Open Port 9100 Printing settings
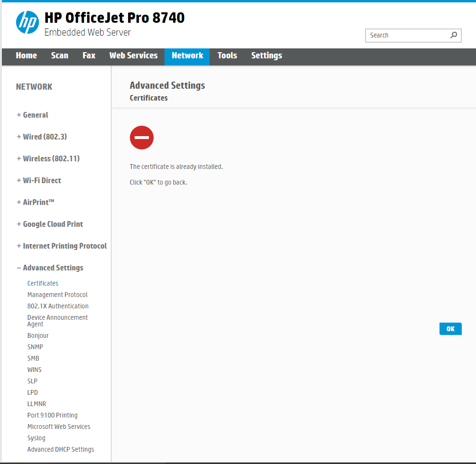 point(53,415)
